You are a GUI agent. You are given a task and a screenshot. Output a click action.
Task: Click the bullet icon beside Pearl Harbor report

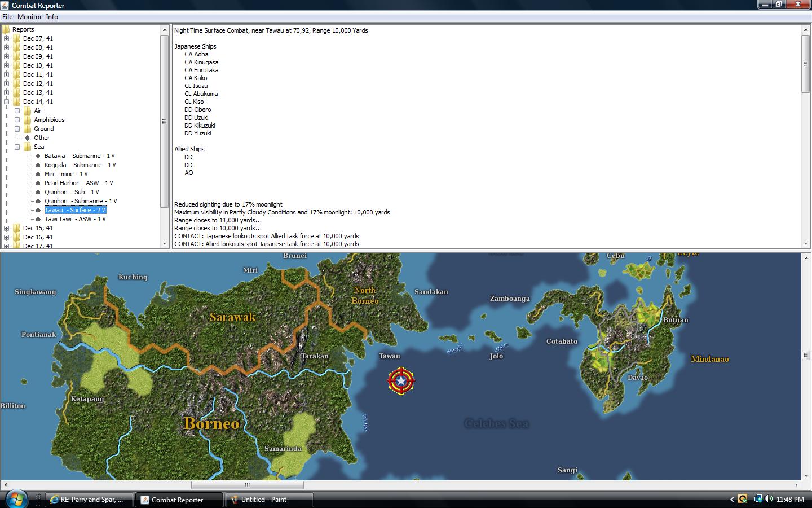coord(38,183)
